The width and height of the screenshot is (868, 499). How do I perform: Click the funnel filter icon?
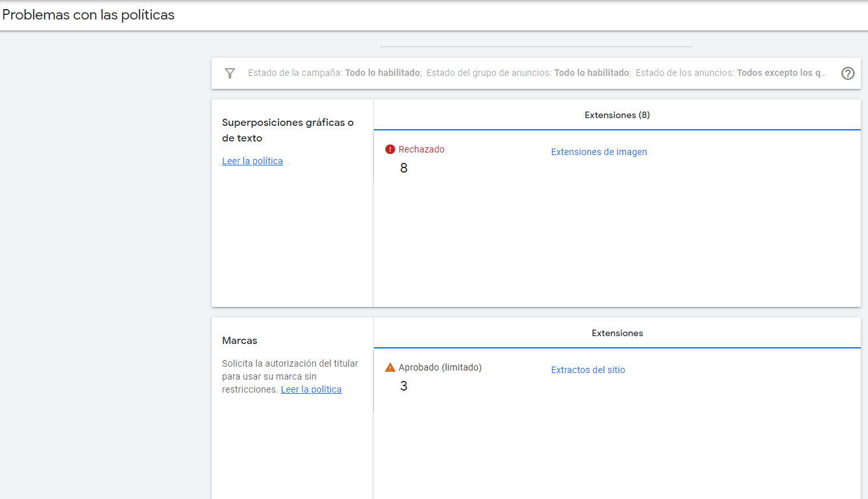230,73
